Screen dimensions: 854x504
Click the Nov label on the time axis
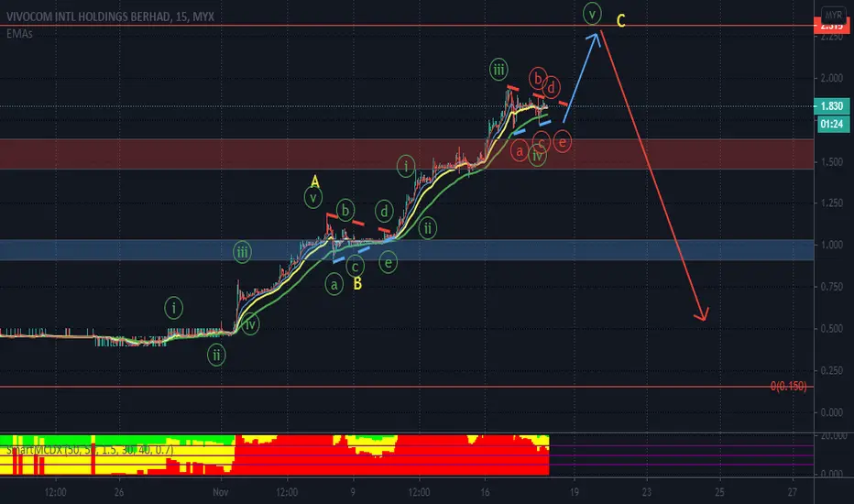pos(221,492)
